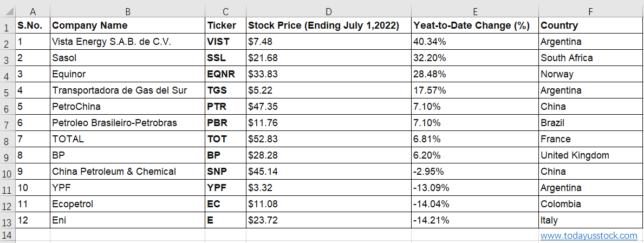Select column F header
Screen dimensions: 644x243
click(x=590, y=11)
